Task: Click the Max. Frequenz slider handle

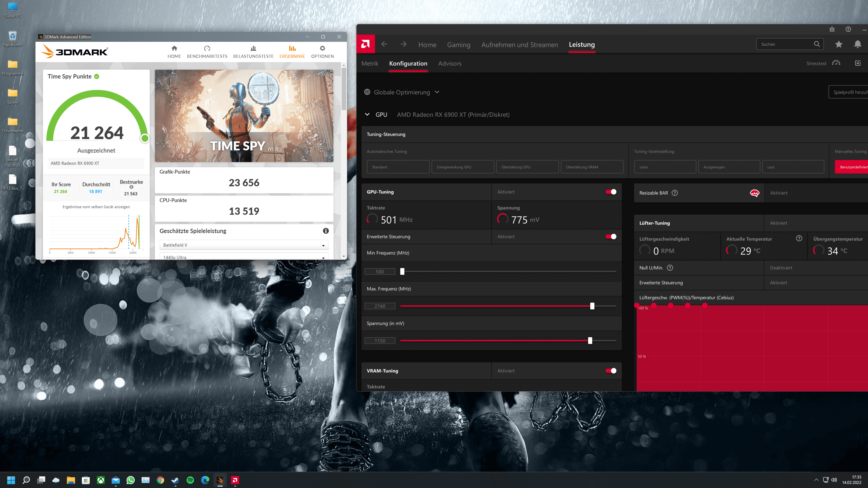Action: tap(592, 306)
